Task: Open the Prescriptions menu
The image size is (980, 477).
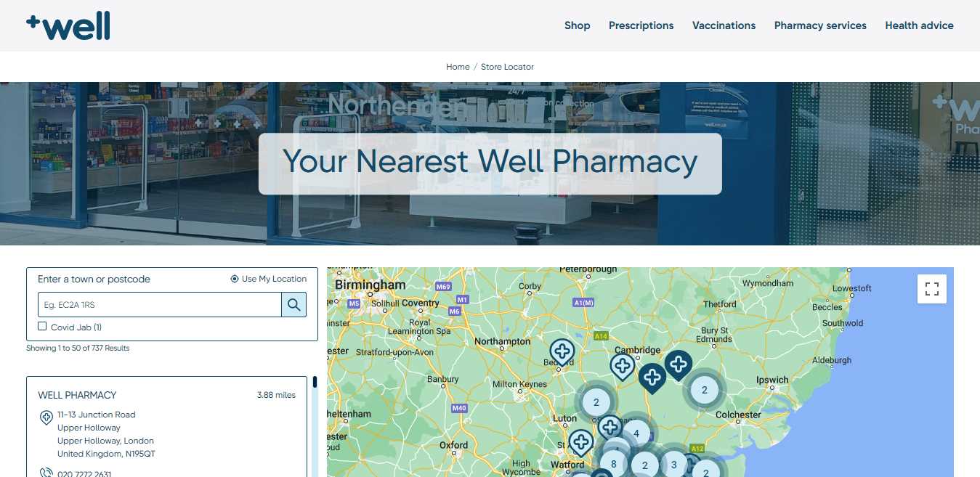Action: point(641,25)
